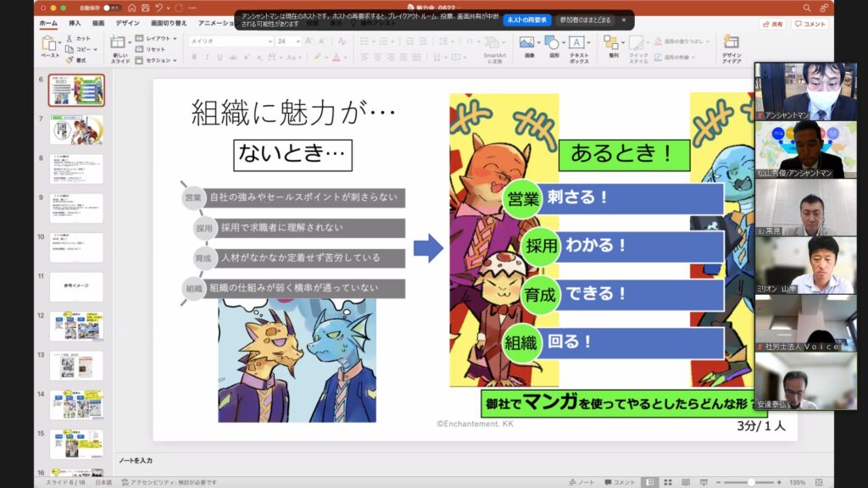Click the text highlight color pen

click(318, 57)
